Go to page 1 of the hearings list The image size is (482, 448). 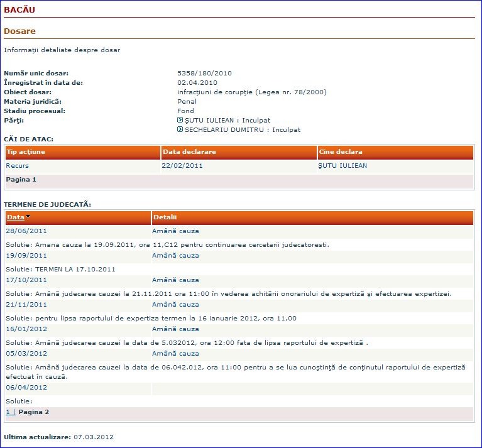[8, 412]
